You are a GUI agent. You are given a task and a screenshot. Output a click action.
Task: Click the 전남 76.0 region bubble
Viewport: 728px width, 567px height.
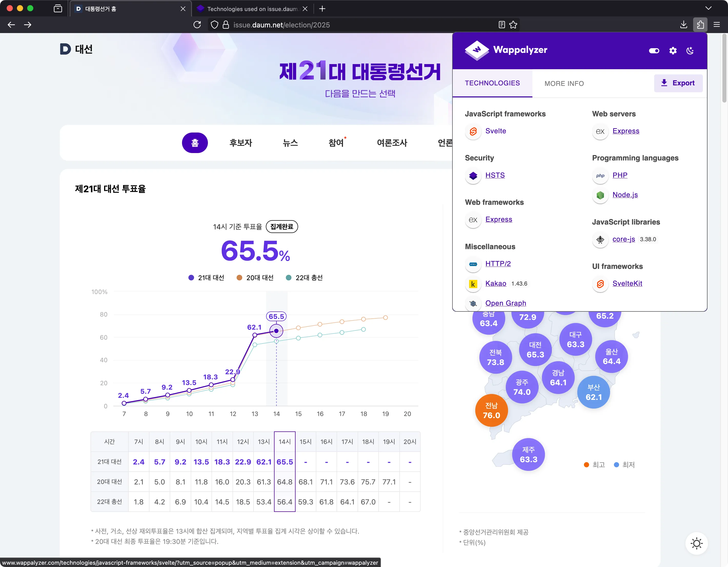point(491,410)
